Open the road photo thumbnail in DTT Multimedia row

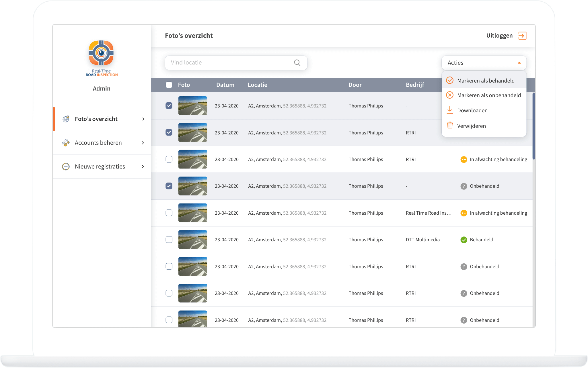pyautogui.click(x=193, y=240)
